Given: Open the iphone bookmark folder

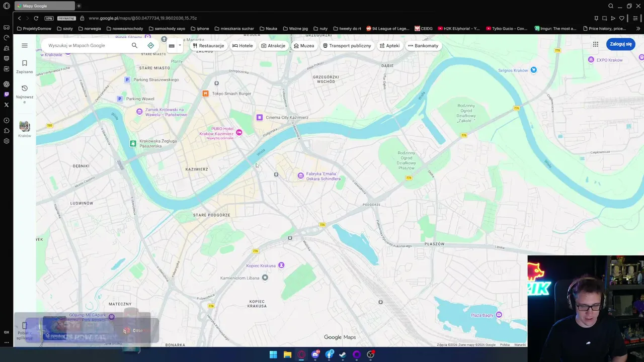Looking at the screenshot, I should [200, 29].
